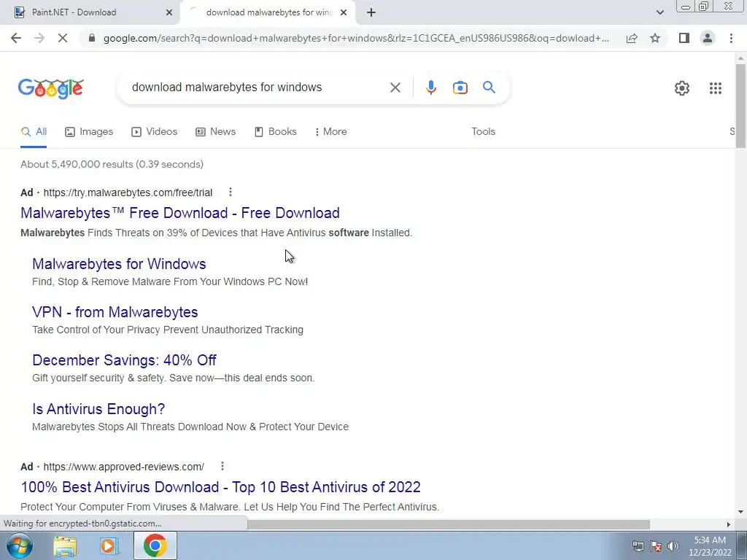Switch to News results
Image resolution: width=747 pixels, height=560 pixels.
[x=215, y=132]
